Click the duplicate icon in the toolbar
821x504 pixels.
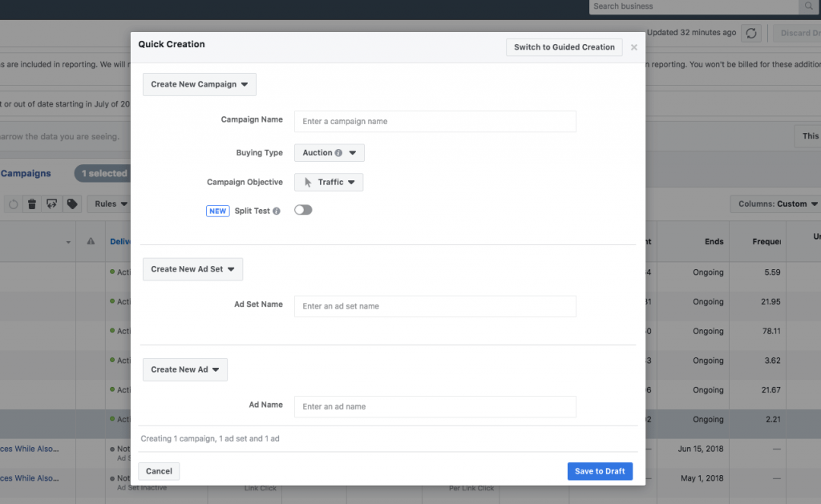[51, 204]
